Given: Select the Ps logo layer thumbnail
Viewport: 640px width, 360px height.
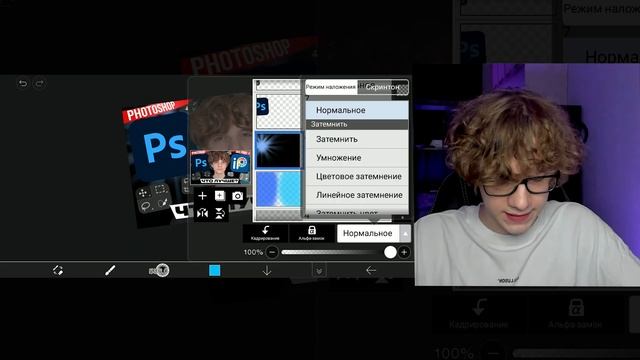Looking at the screenshot, I should coord(278,112).
